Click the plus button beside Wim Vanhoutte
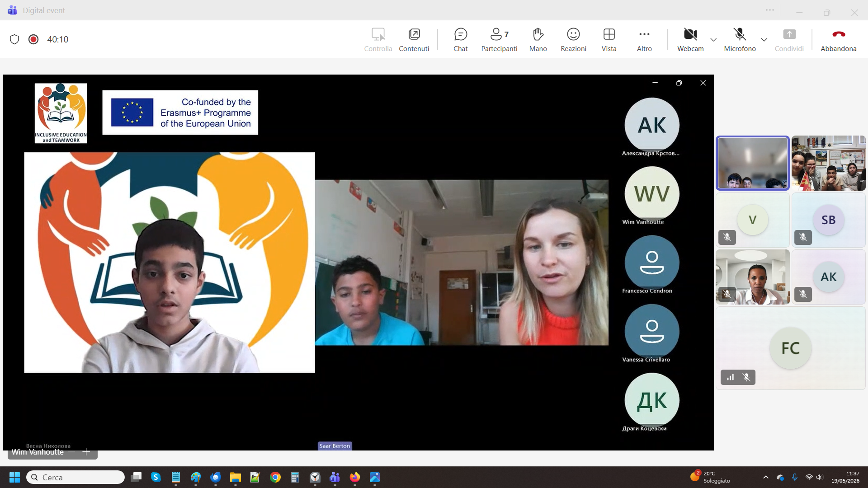 click(x=86, y=452)
